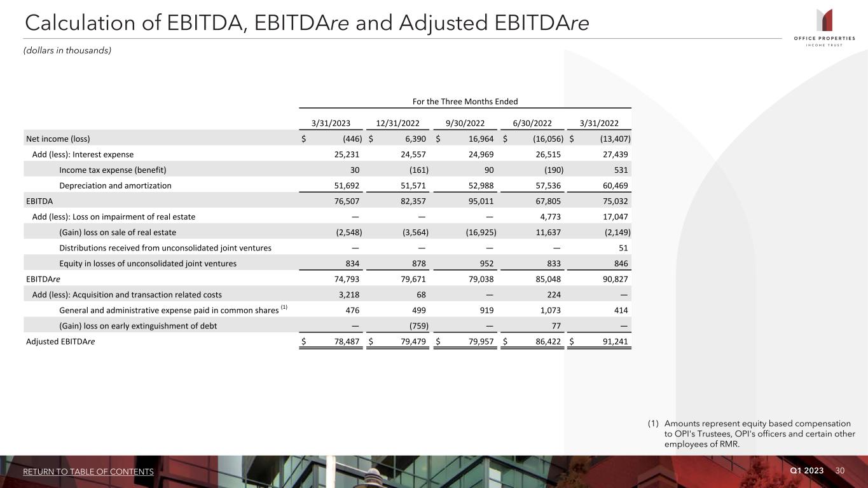868x488 pixels.
Task: Click the equity in losses value 952
Action: pyautogui.click(x=486, y=263)
